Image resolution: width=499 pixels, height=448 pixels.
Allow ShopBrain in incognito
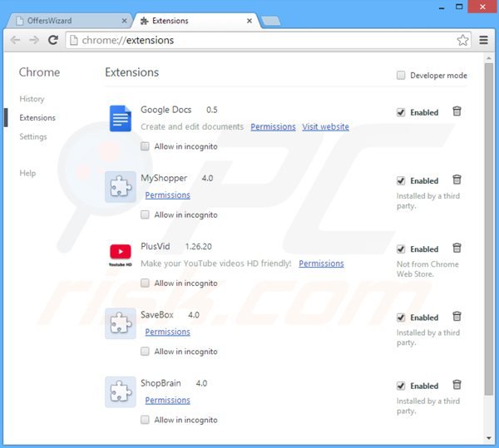(x=145, y=420)
